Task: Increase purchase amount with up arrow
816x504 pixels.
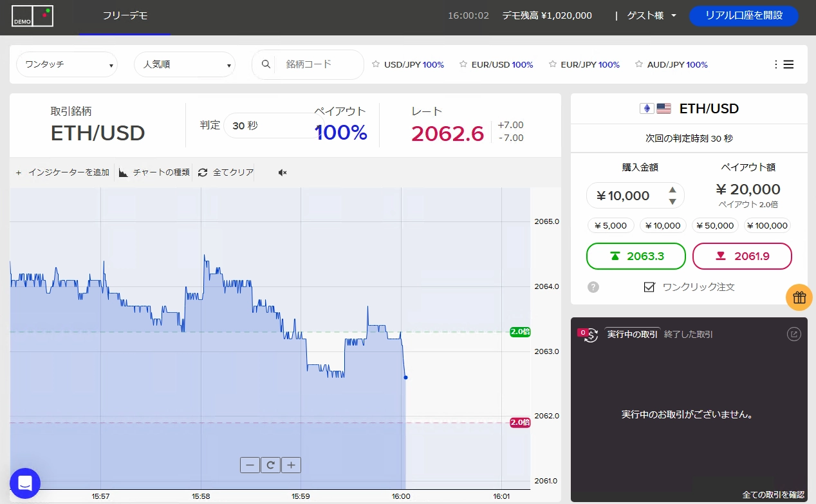Action: (x=672, y=190)
